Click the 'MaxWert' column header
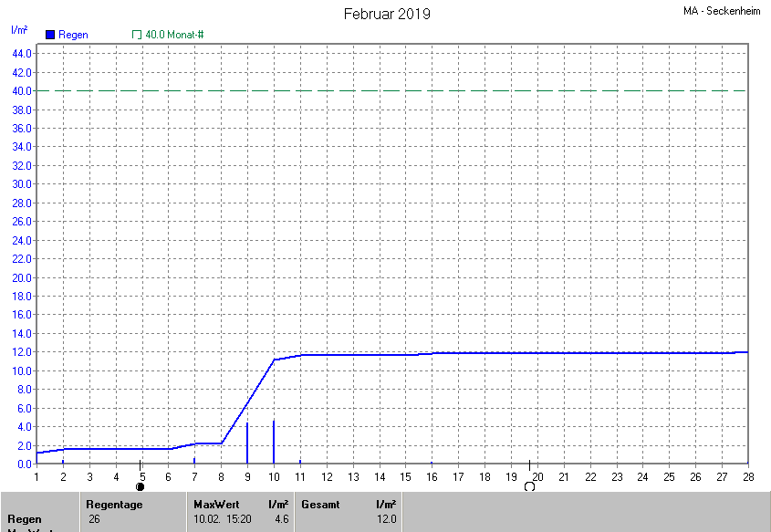The height and width of the screenshot is (532, 771). click(214, 504)
